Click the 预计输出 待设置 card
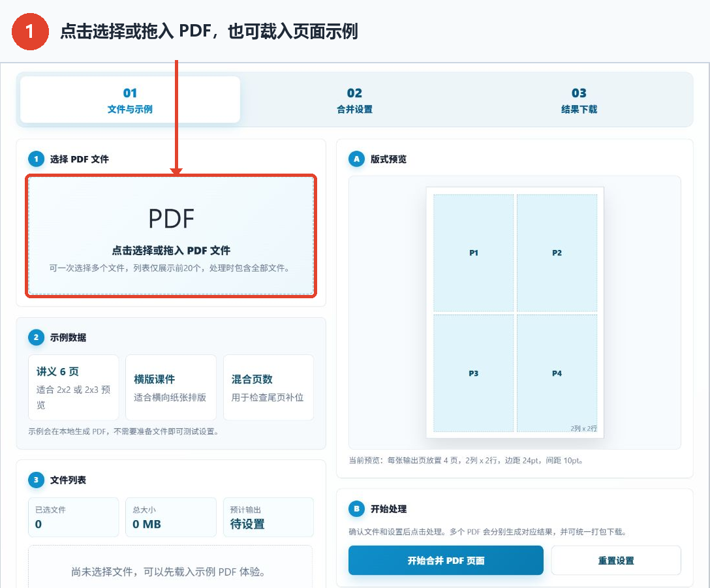This screenshot has width=710, height=588. click(x=268, y=517)
